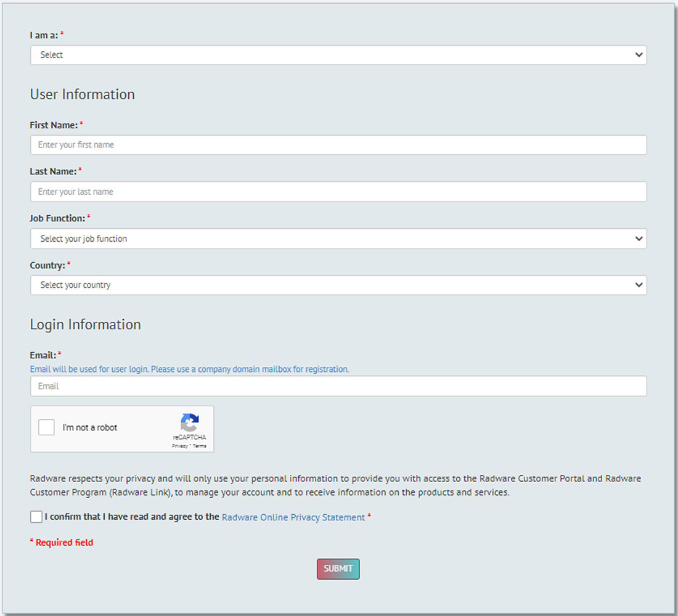Click the "Job Function:" field label
This screenshot has width=678, height=616.
57,218
